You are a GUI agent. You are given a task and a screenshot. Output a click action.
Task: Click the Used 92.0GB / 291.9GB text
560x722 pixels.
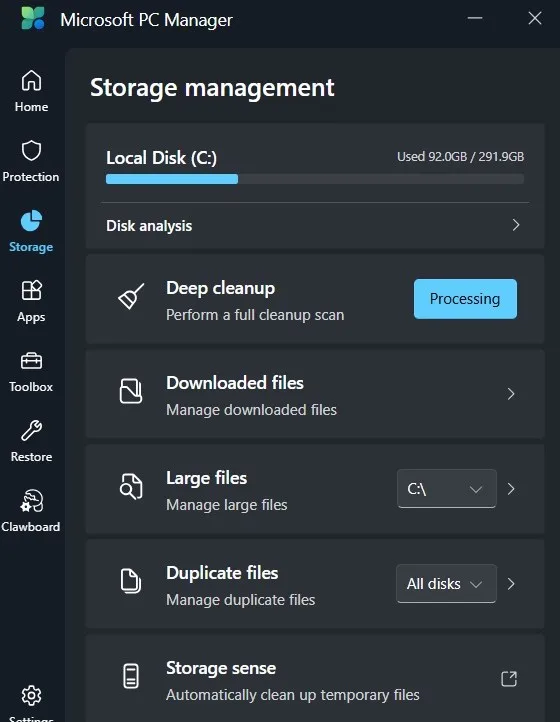pos(461,157)
